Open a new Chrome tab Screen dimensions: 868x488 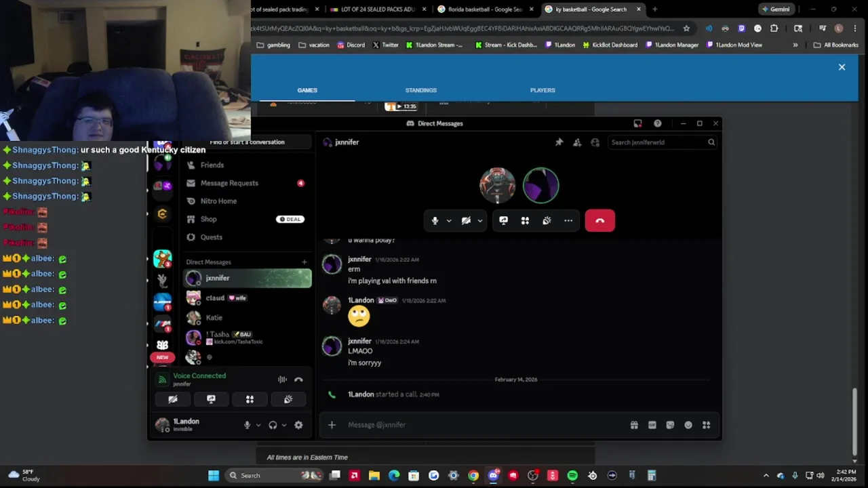coord(654,9)
